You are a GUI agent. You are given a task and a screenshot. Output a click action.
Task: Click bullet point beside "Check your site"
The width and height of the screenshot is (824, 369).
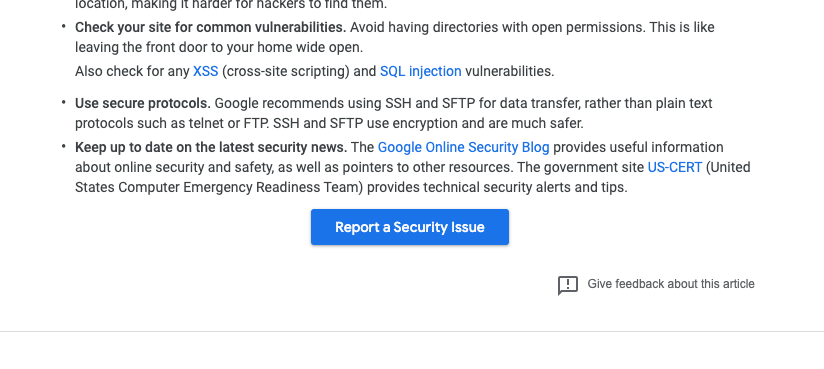(64, 26)
